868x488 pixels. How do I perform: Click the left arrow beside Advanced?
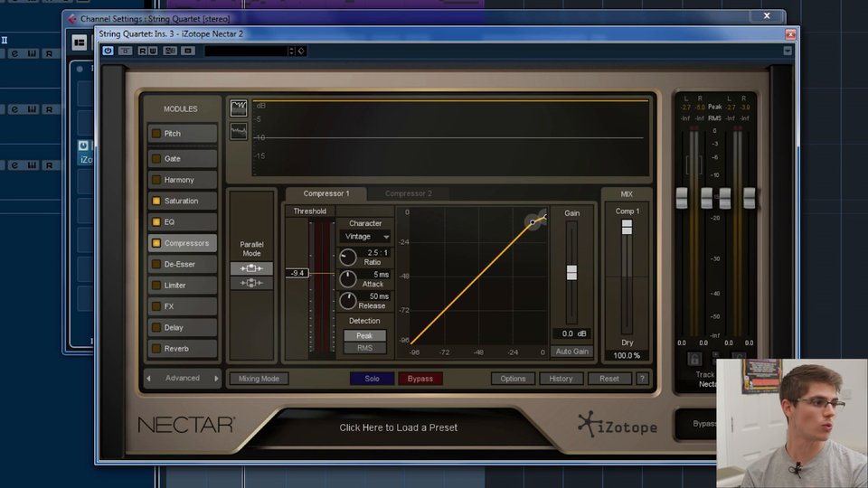click(x=149, y=379)
